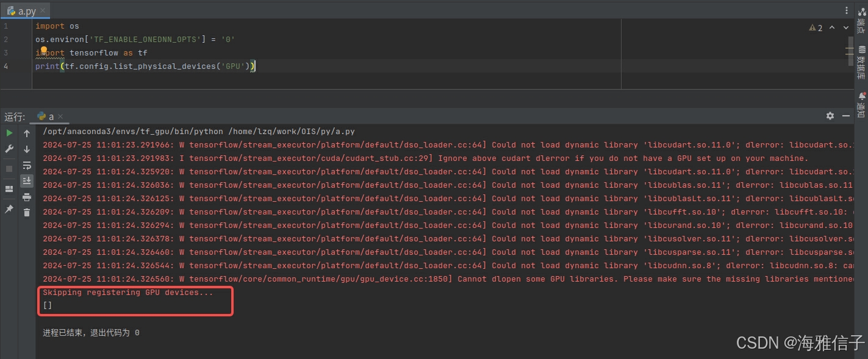This screenshot has height=359, width=868.
Task: Toggle soft-wrap in the console
Action: tap(27, 165)
